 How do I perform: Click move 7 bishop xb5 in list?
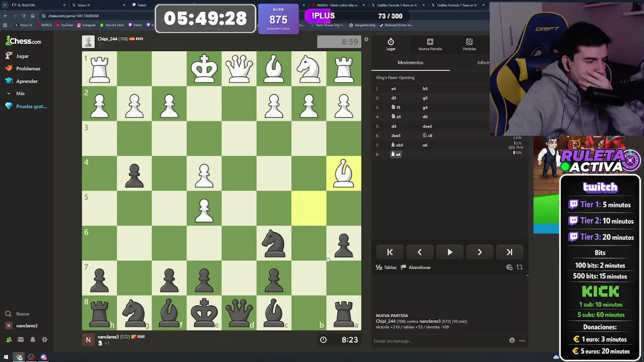[397, 145]
